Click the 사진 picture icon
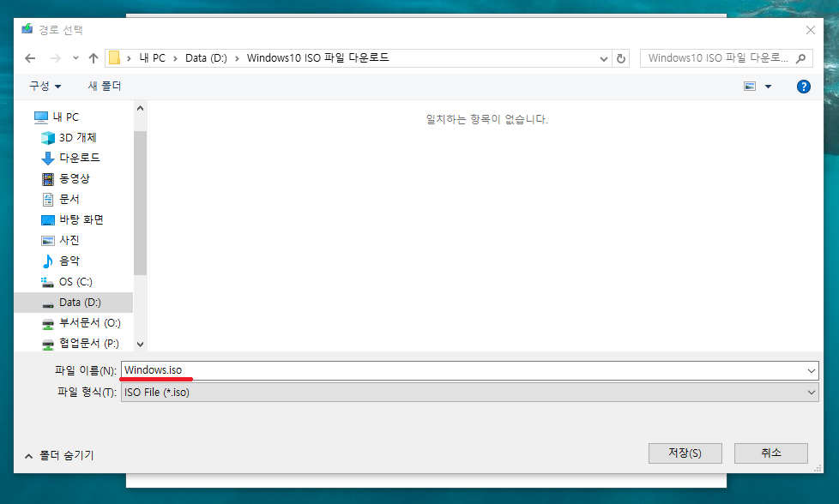Image resolution: width=839 pixels, height=504 pixels. tap(48, 241)
